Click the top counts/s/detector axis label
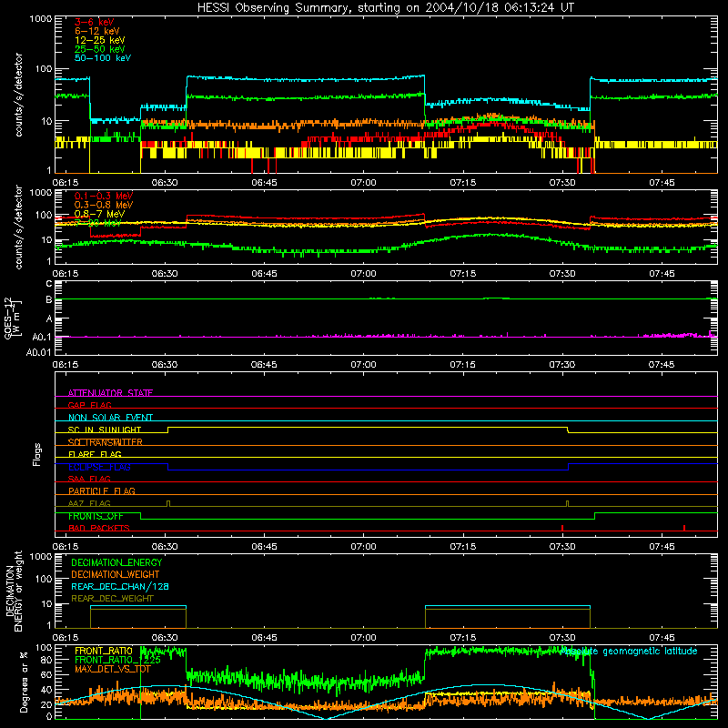 (x=18, y=95)
